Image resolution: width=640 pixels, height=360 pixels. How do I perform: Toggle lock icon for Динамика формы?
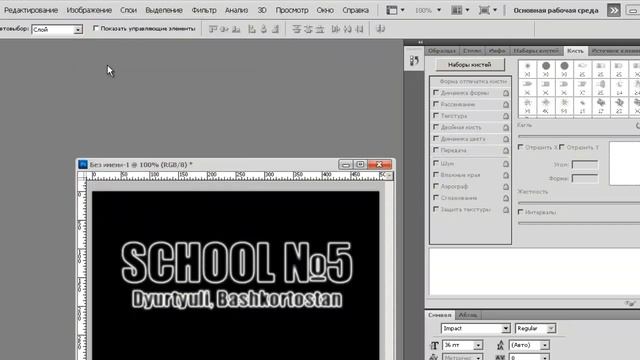[506, 93]
